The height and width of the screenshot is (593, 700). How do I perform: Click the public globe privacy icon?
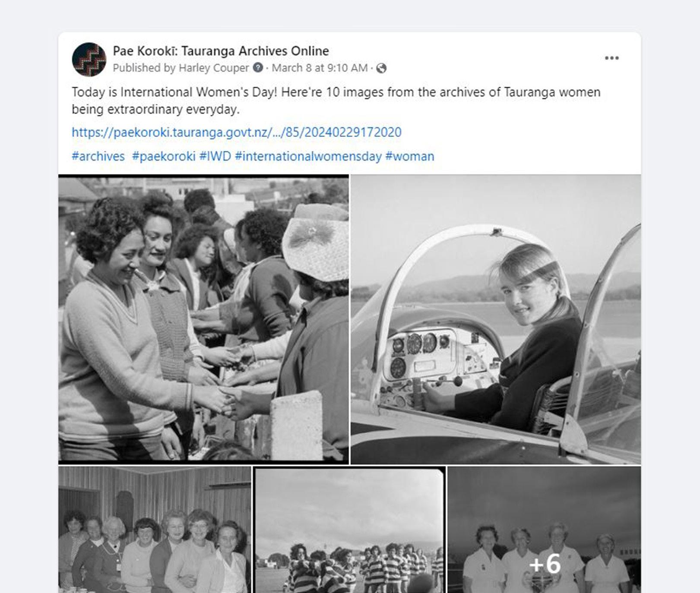(x=381, y=68)
